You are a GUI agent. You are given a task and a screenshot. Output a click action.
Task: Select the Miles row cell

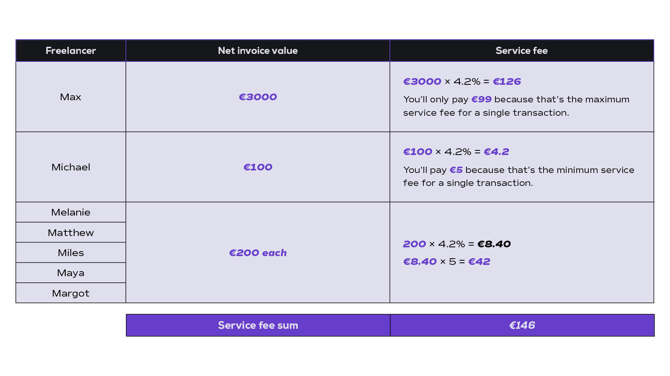(71, 253)
